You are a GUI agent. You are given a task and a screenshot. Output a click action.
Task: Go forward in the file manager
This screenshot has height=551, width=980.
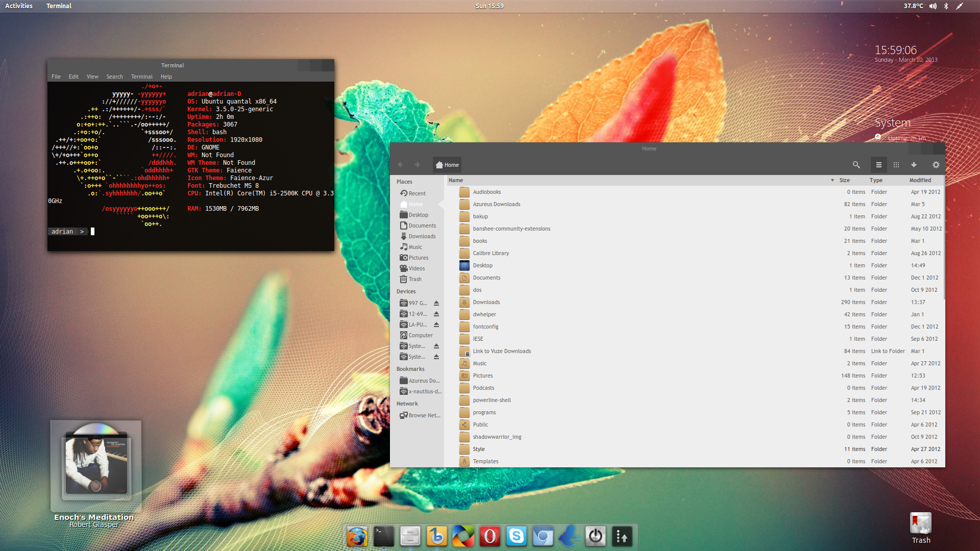[418, 165]
